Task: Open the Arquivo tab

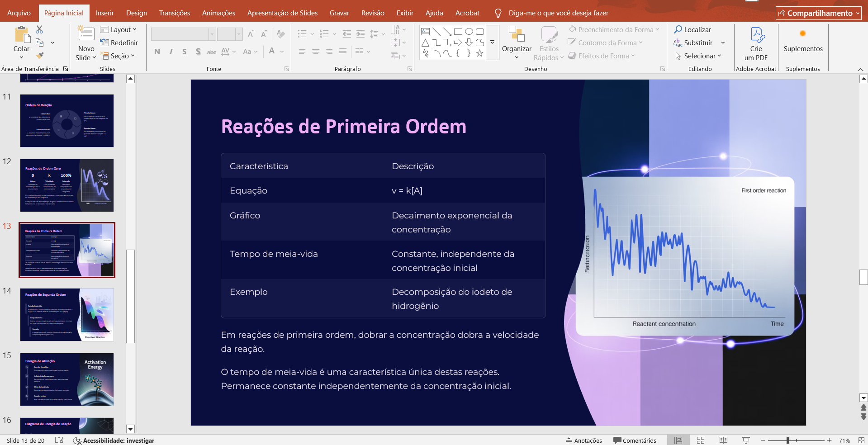Action: (x=19, y=13)
